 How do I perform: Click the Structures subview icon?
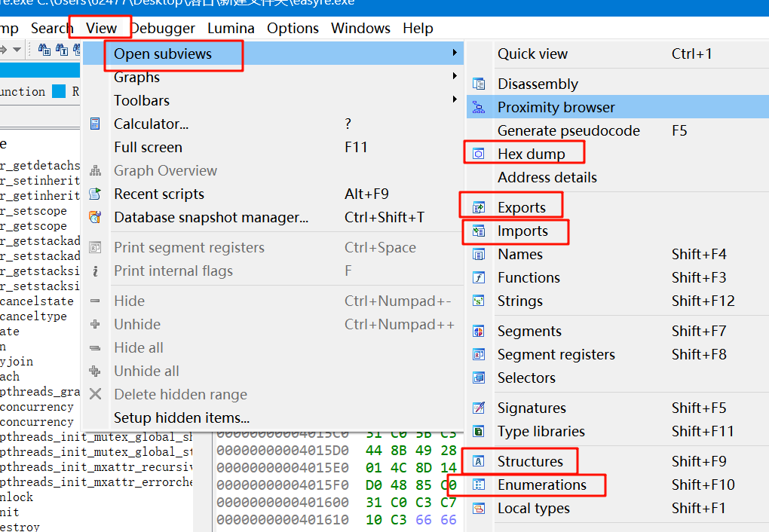point(479,461)
